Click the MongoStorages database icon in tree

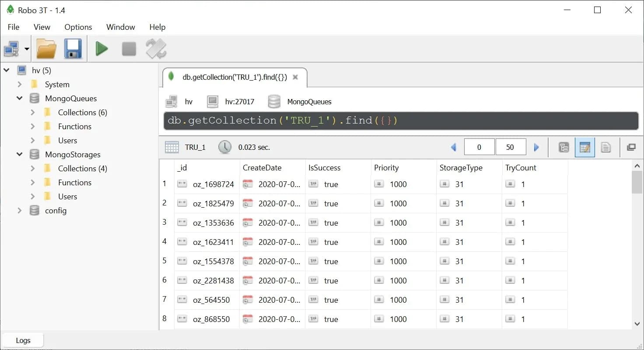35,154
